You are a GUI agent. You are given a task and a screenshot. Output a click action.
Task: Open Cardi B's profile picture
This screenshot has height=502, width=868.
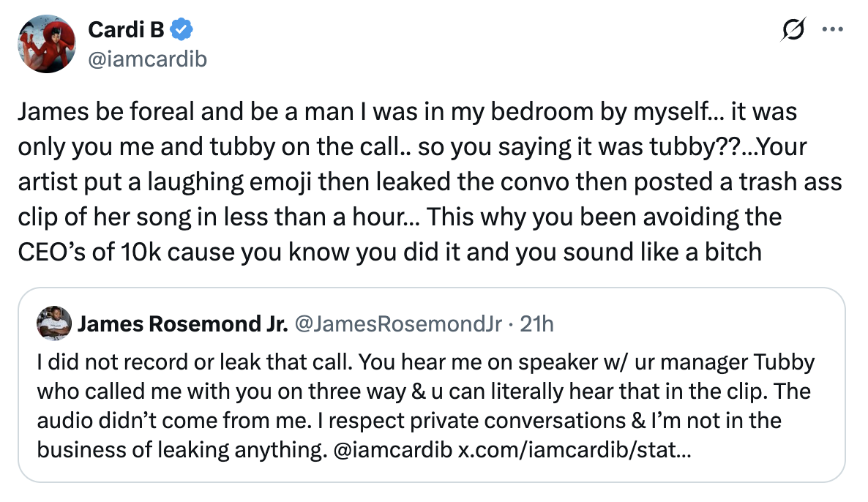tap(48, 44)
